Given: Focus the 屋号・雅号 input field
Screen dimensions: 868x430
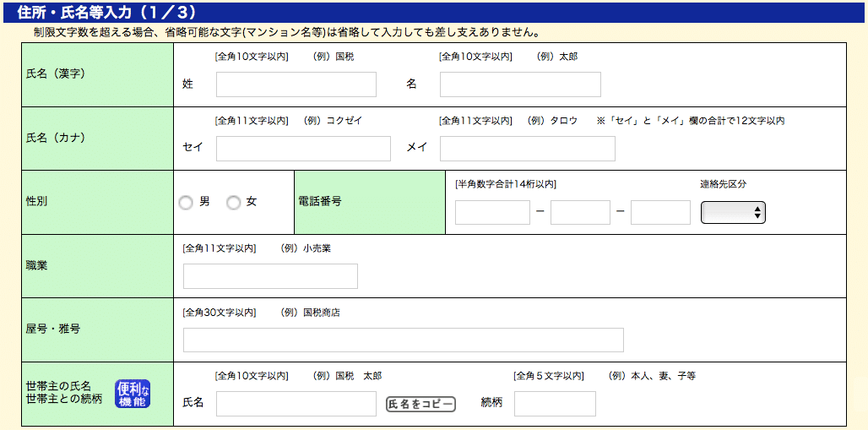Looking at the screenshot, I should click(403, 340).
